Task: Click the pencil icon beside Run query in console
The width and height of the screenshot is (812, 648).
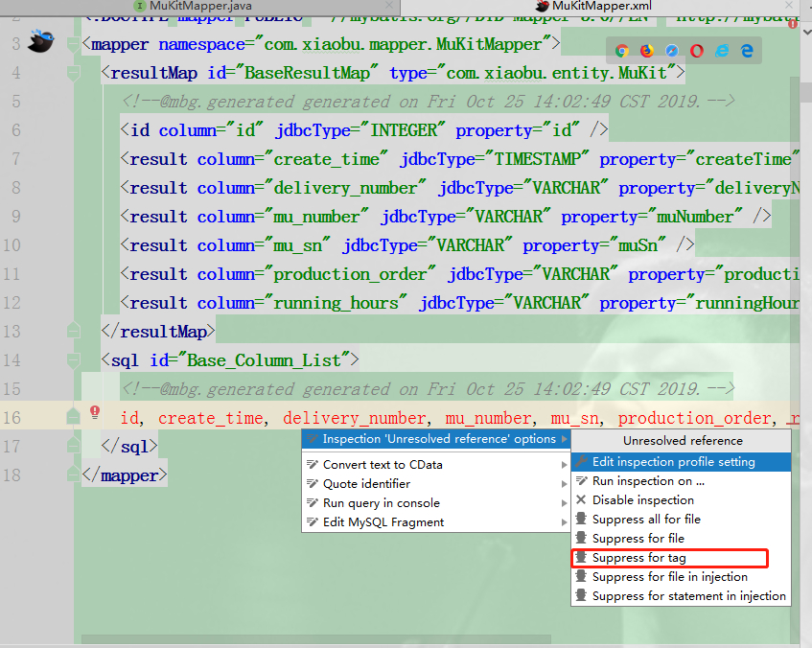Action: coord(313,502)
